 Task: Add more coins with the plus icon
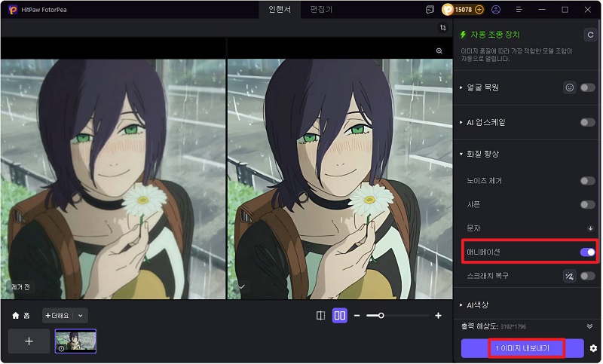(479, 10)
